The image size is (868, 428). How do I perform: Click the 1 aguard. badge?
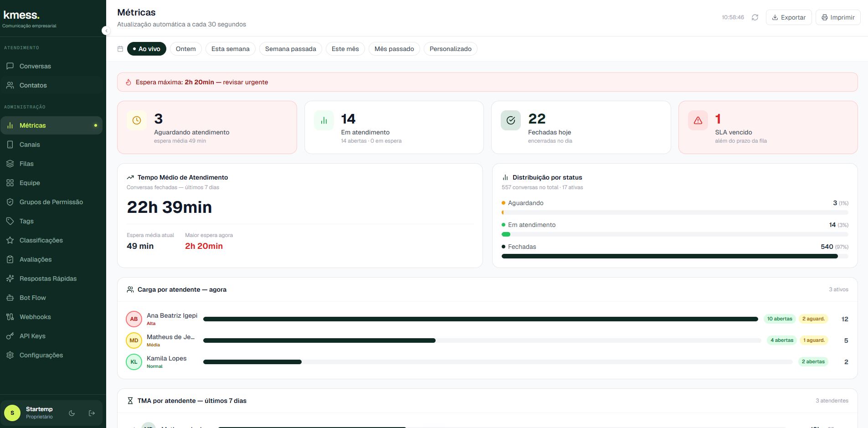[x=814, y=340]
